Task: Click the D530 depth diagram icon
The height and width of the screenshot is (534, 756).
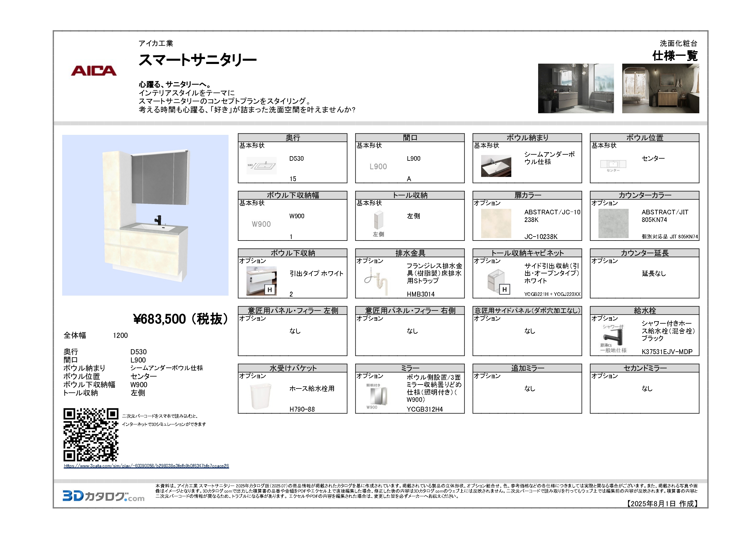Action: click(261, 166)
